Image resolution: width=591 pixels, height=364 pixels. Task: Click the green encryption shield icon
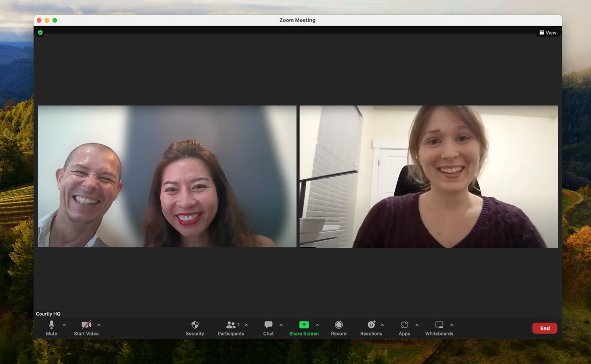pyautogui.click(x=40, y=32)
